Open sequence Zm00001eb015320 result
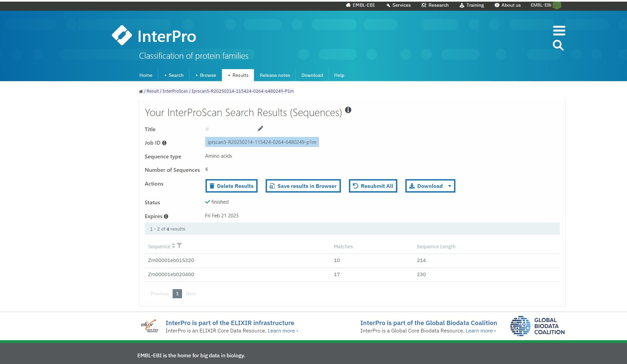The height and width of the screenshot is (364, 627). coord(171,260)
